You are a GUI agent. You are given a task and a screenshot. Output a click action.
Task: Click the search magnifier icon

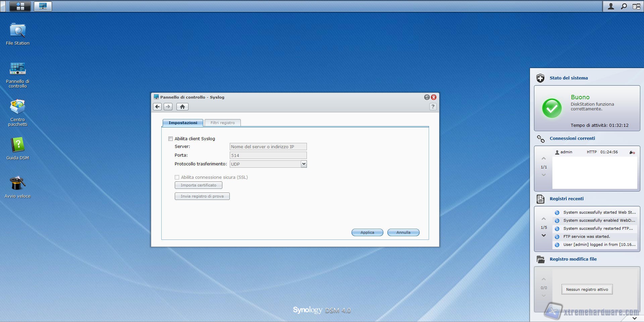pos(624,6)
